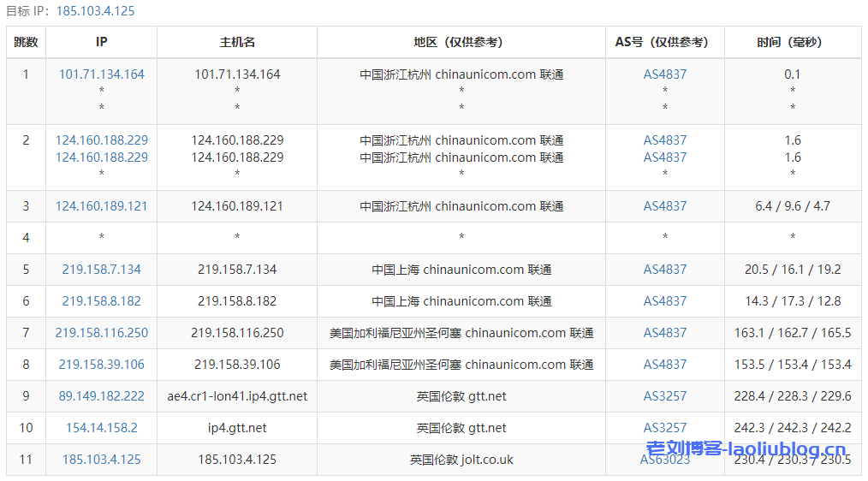This screenshot has height=481, width=868.
Task: Click the first blue 124.160.188.229 link in hop 2
Action: 101,140
